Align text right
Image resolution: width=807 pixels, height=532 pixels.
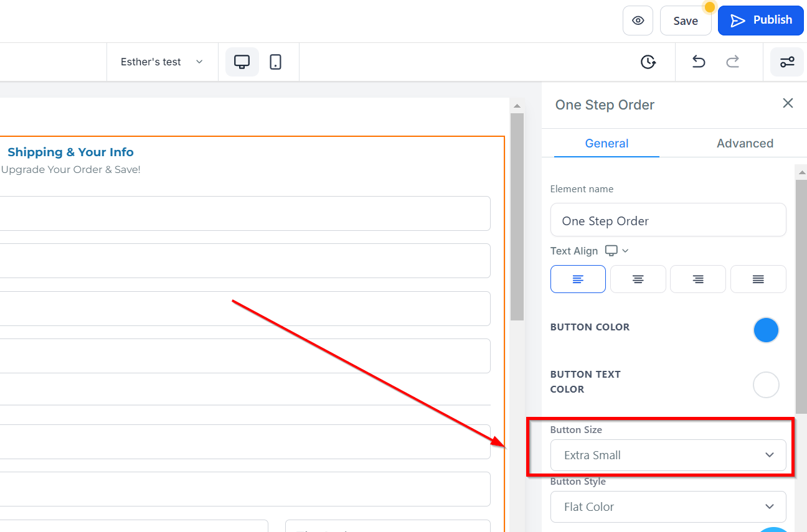tap(698, 279)
